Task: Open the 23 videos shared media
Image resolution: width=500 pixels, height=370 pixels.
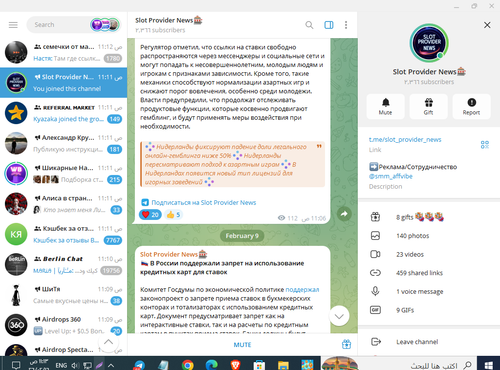Action: click(429, 254)
